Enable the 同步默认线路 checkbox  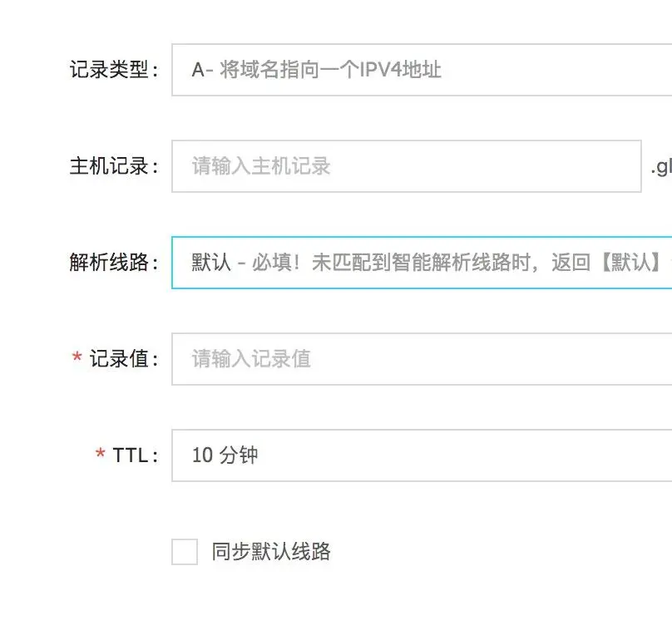tap(185, 552)
